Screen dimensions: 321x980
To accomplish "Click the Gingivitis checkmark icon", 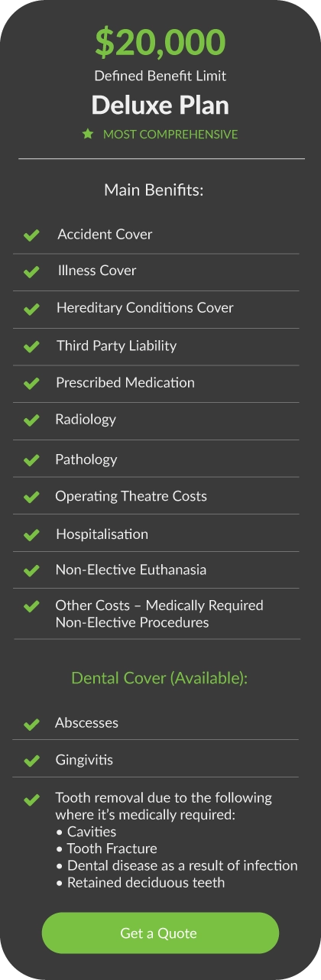I will coord(31,761).
